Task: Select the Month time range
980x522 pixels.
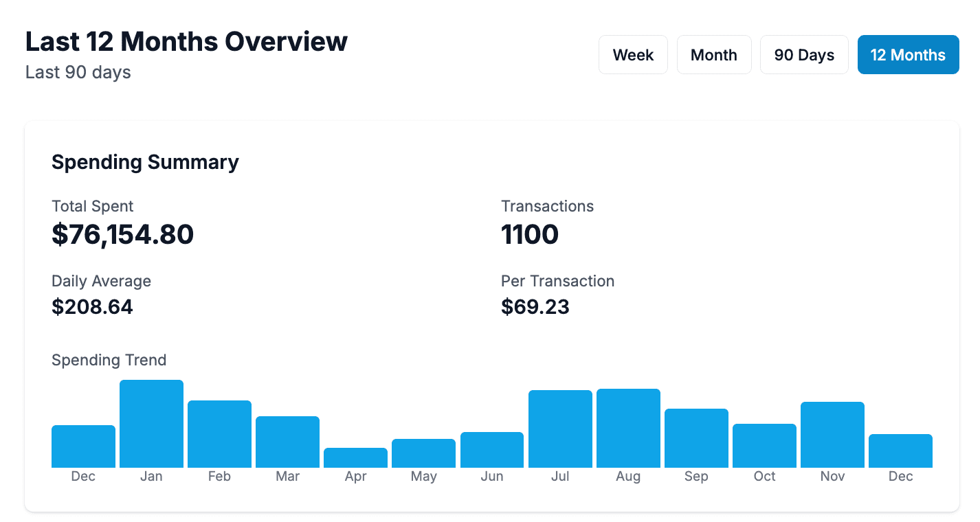Action: pyautogui.click(x=713, y=55)
